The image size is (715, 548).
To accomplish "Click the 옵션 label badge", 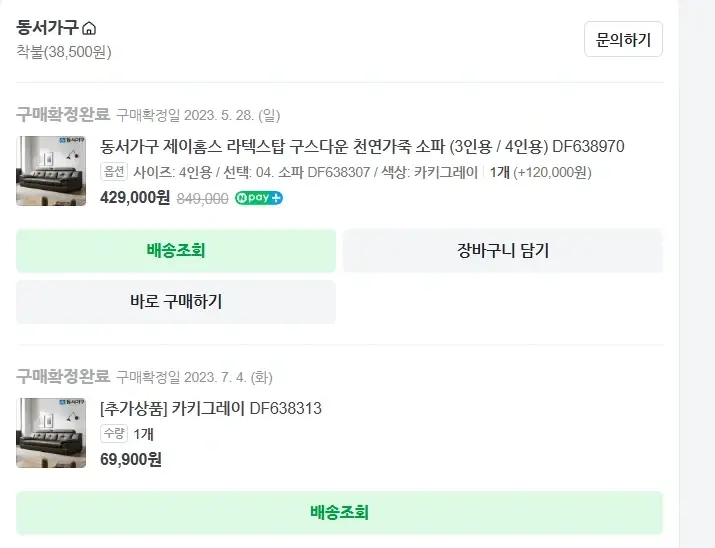I will click(x=114, y=172).
